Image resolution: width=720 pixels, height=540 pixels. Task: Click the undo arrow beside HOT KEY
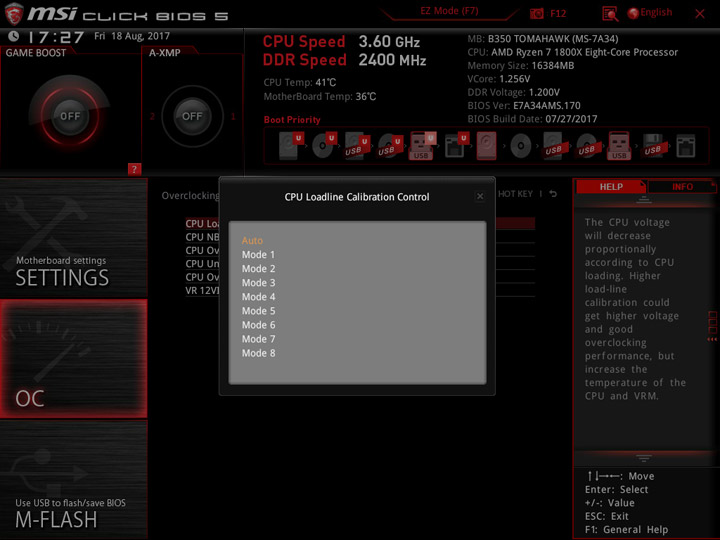coord(553,194)
